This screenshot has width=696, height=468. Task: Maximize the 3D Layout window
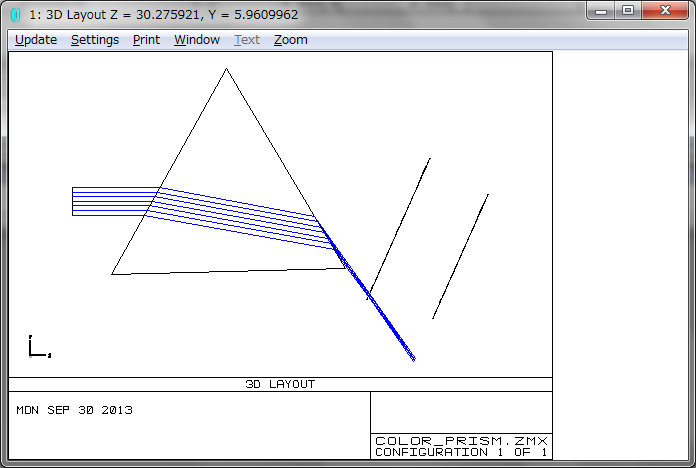[628, 11]
